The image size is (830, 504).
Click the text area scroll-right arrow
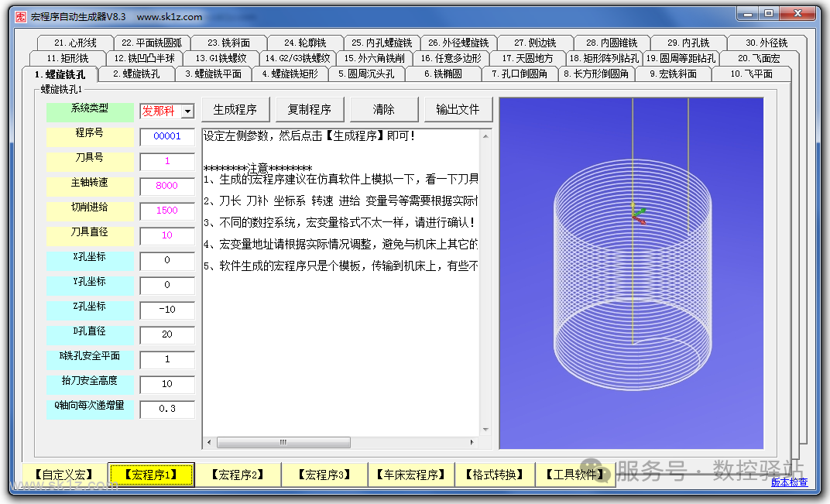472,442
